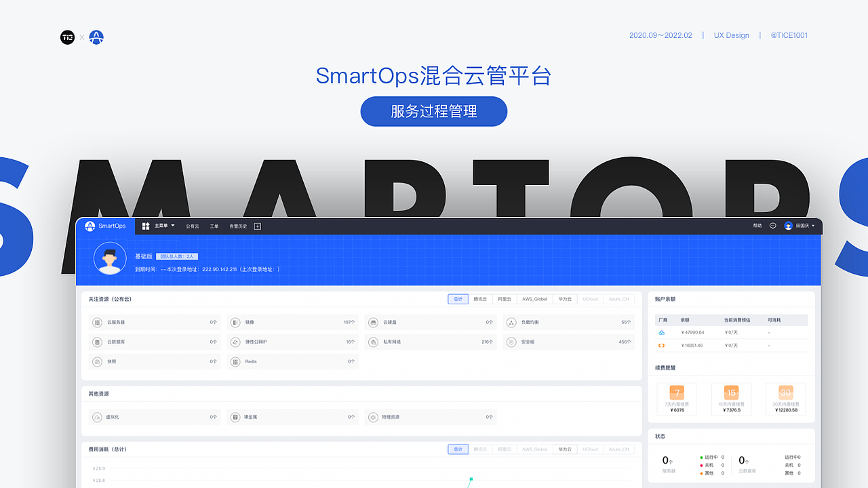Click the 55个 count for 负载均衡
Screen dimensions: 868x488
point(626,323)
